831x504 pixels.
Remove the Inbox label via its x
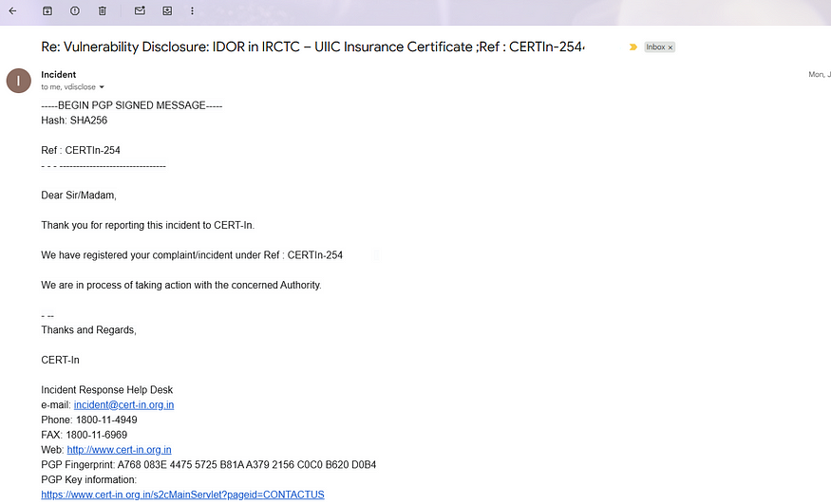(x=670, y=47)
